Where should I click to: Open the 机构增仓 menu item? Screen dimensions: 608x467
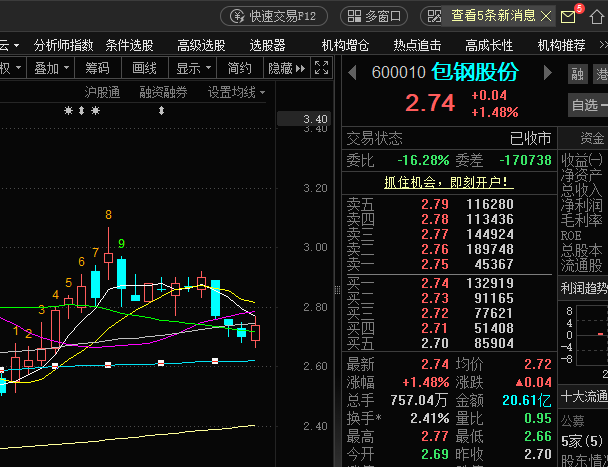tap(345, 45)
